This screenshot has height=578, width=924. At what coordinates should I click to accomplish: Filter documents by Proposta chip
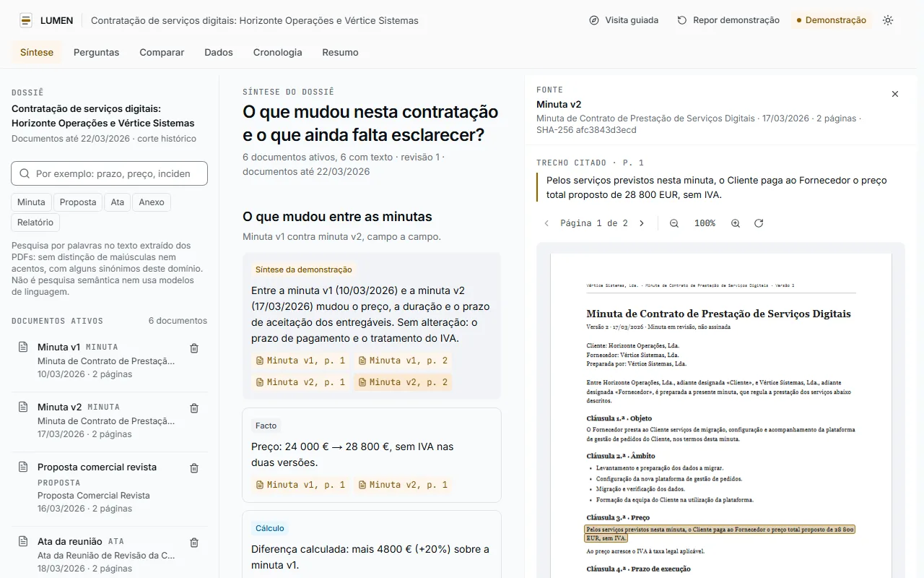pos(78,202)
